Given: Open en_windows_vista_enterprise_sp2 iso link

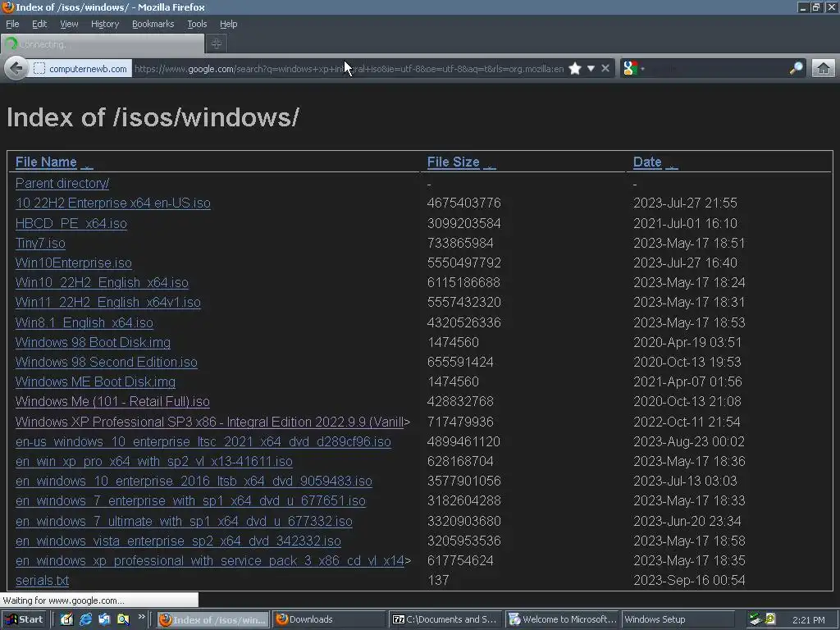Looking at the screenshot, I should (x=178, y=541).
